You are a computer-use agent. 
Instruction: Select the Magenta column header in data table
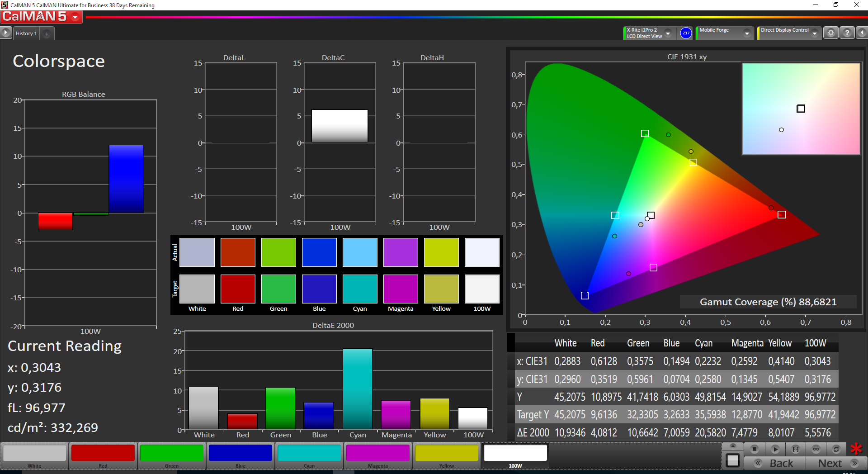click(x=747, y=343)
